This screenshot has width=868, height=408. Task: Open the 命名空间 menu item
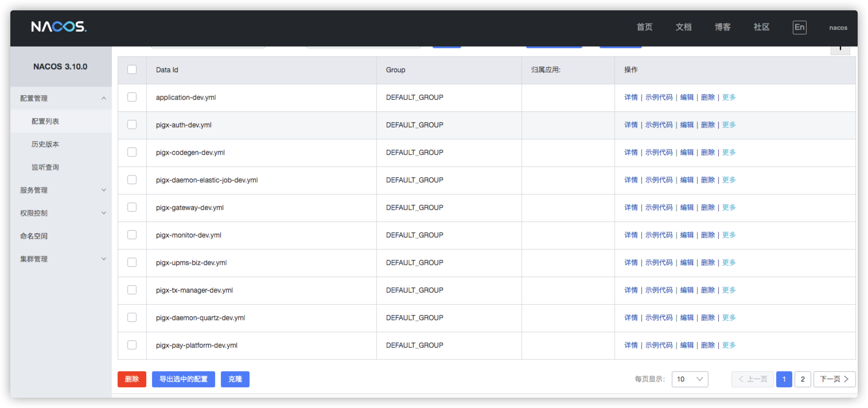click(x=34, y=236)
